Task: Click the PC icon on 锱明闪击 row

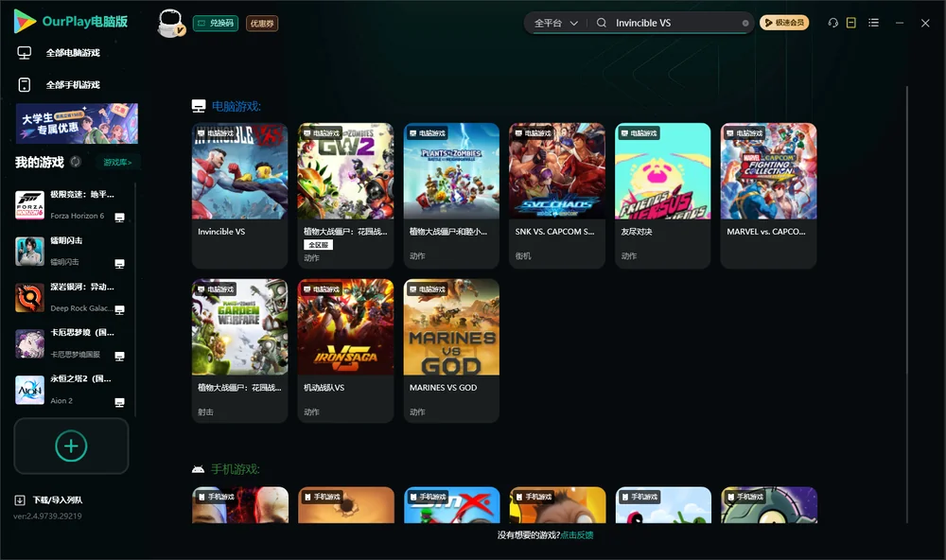Action: point(119,264)
